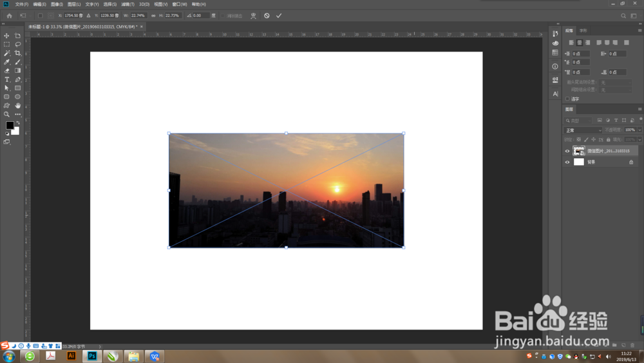
Task: Select the Gradient tool
Action: [x=17, y=71]
